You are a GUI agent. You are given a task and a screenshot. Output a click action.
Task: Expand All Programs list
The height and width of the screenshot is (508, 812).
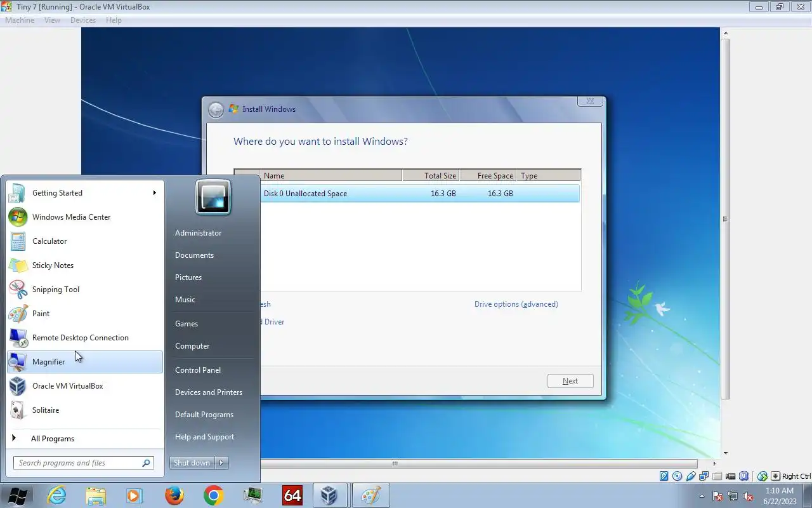pos(85,439)
